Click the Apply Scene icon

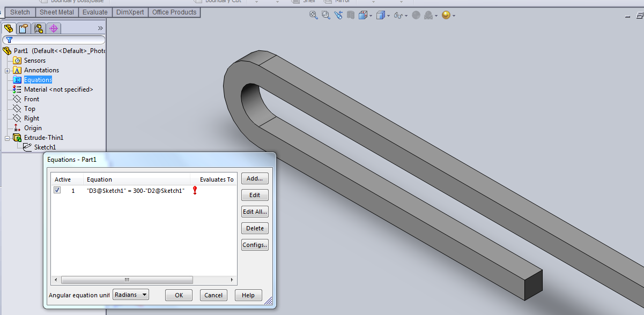428,16
